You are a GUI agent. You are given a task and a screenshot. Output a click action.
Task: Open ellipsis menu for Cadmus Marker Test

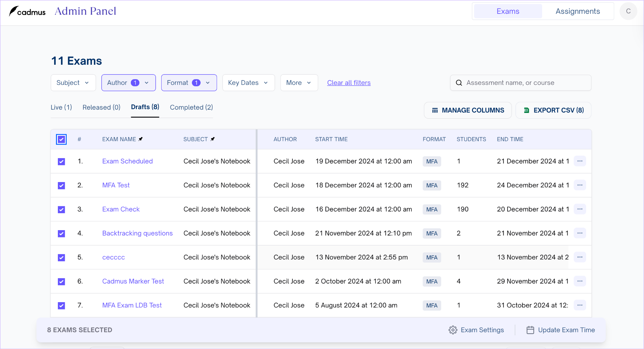pos(580,281)
